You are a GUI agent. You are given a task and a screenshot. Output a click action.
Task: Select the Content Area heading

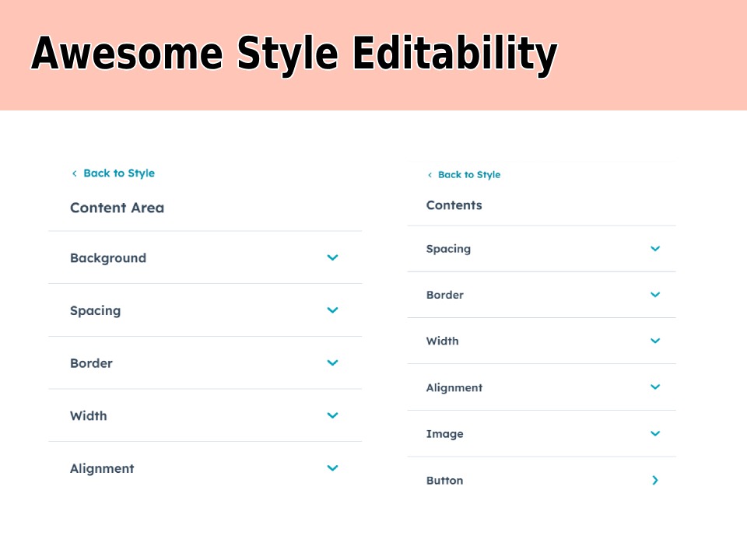pyautogui.click(x=117, y=207)
